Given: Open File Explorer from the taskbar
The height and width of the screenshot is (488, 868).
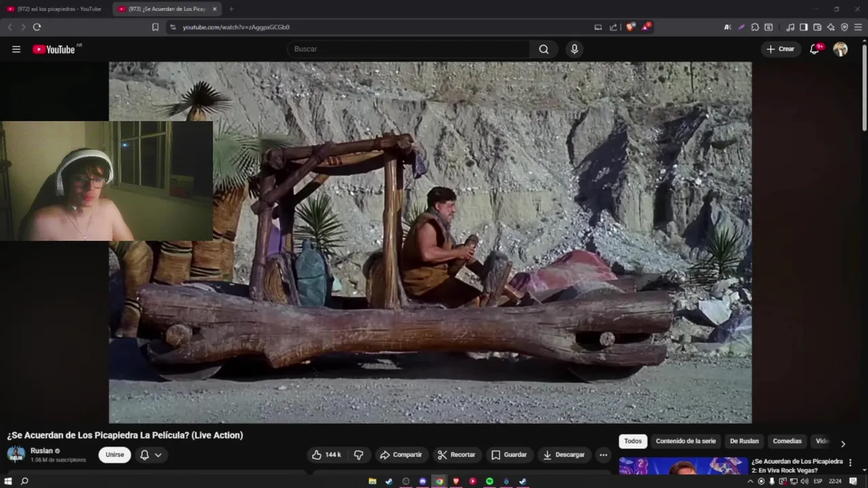Looking at the screenshot, I should point(372,481).
